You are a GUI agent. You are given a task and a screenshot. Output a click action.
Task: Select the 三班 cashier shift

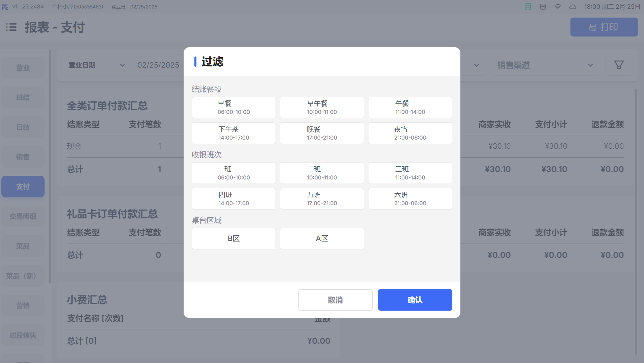[410, 173]
